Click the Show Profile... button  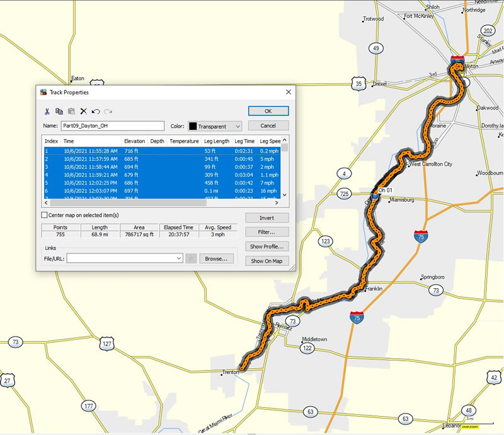266,246
